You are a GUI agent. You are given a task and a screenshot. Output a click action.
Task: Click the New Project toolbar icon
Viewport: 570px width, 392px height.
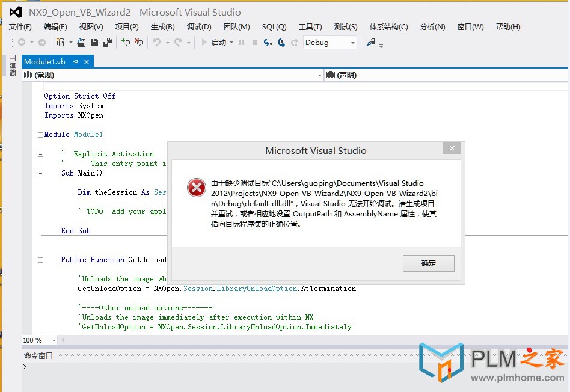point(60,43)
